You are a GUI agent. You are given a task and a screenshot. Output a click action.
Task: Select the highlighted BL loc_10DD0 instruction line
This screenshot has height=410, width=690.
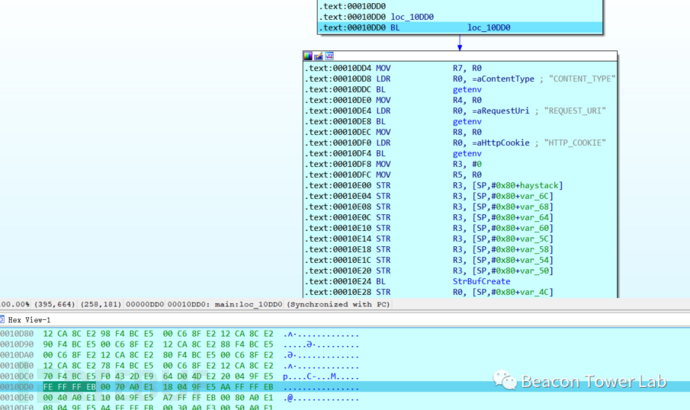click(x=460, y=27)
